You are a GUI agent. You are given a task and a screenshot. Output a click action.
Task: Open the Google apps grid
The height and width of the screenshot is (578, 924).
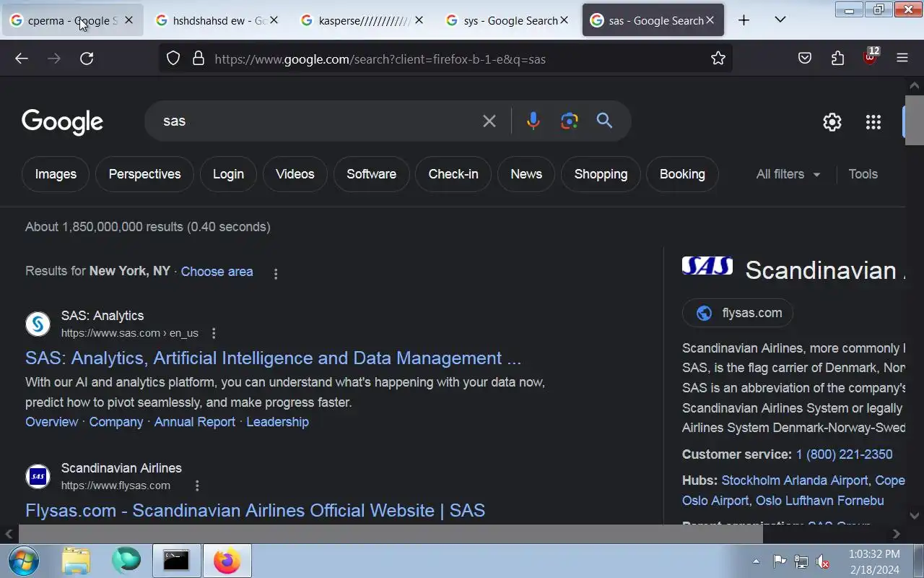pyautogui.click(x=873, y=122)
